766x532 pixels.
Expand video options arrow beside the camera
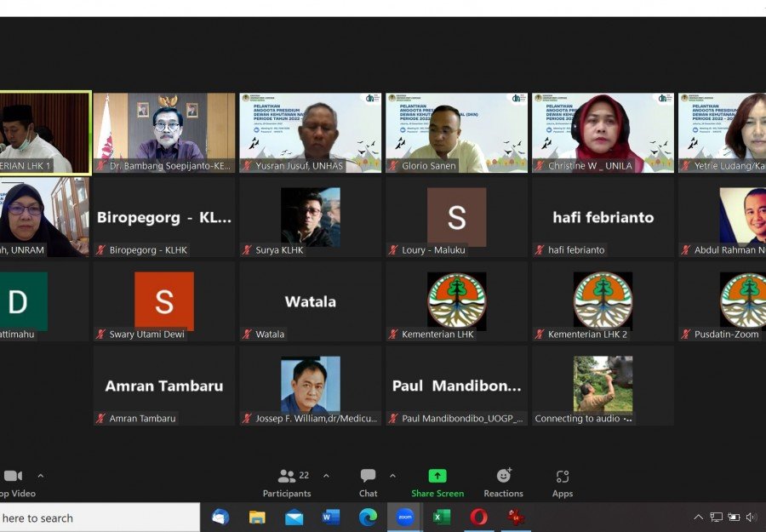[41, 476]
